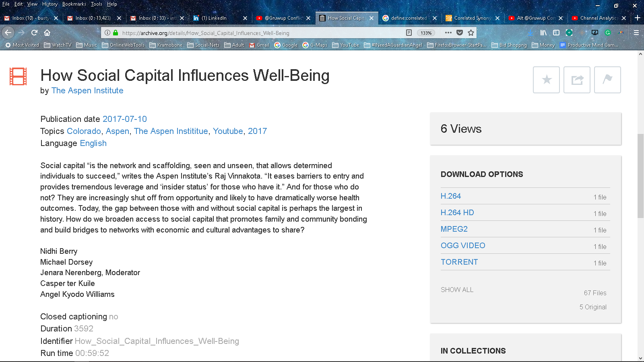Open WatchTV bookmarks folder
This screenshot has width=644, height=362.
58,45
